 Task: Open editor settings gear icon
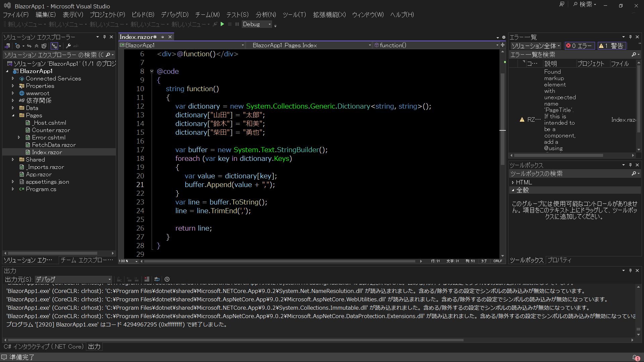click(503, 37)
